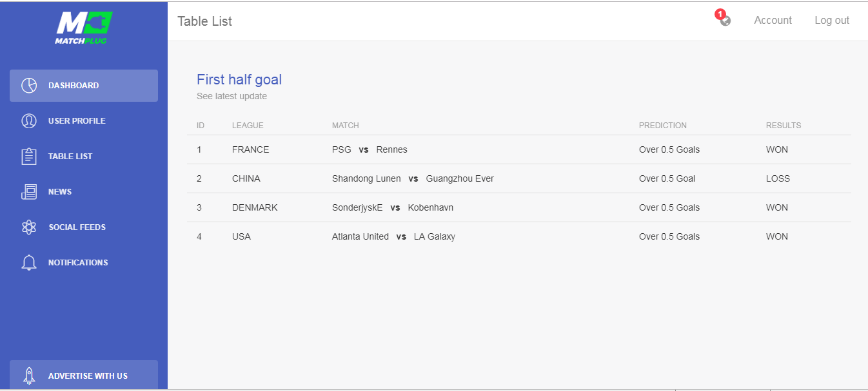Click the rocket icon on Advertise

[x=29, y=376]
